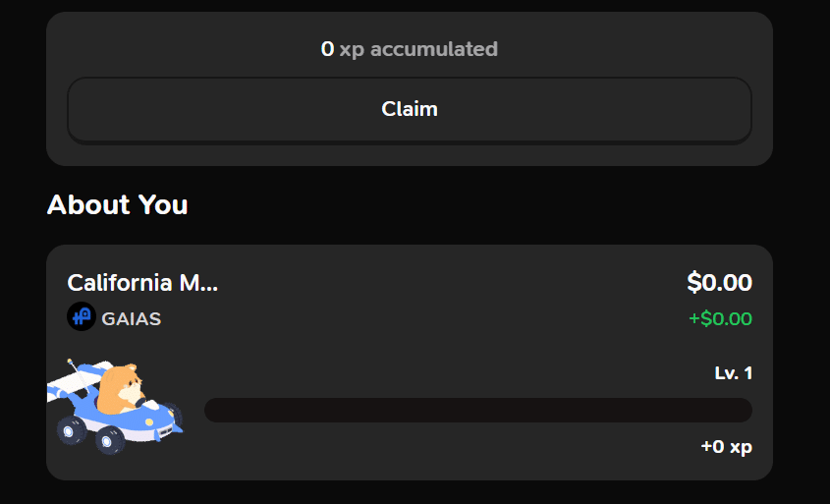
Task: Click the hamster character's face
Action: click(131, 386)
